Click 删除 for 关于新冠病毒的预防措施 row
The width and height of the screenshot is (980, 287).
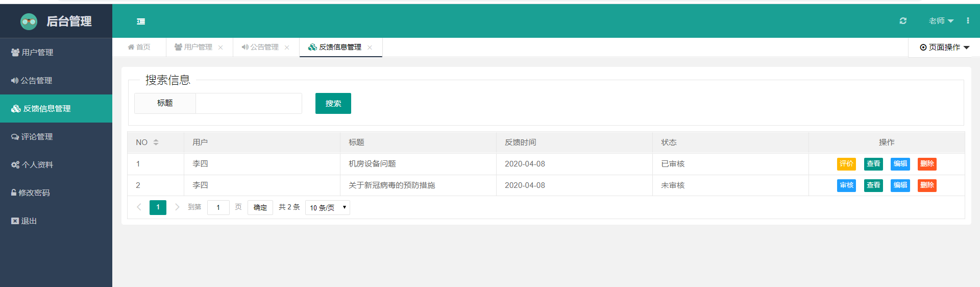click(x=927, y=185)
